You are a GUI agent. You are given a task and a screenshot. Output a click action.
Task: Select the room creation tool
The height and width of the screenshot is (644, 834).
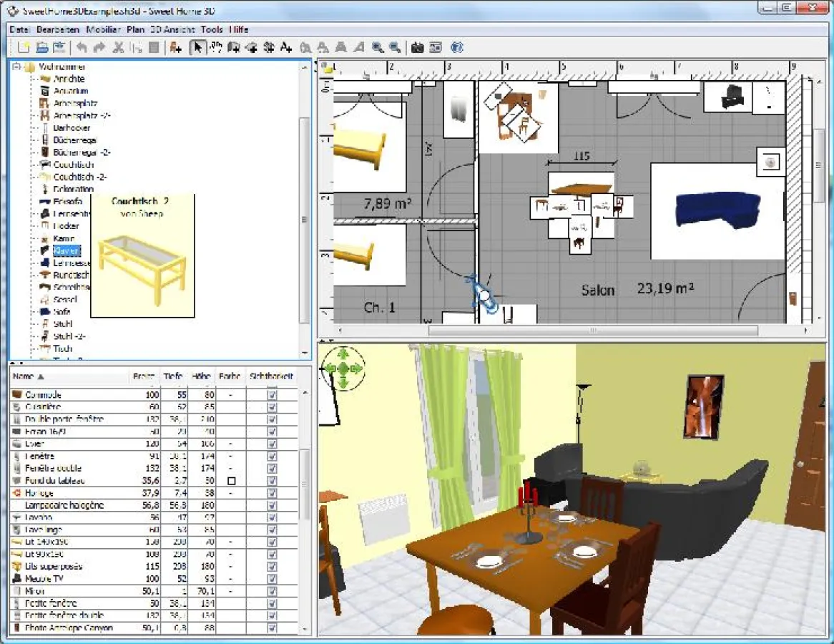[x=252, y=47]
